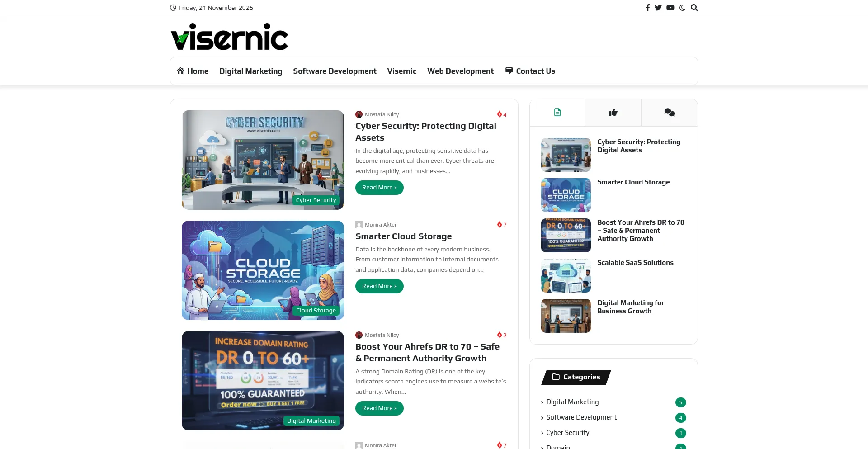Click Read More for Cyber Security article
Image resolution: width=868 pixels, height=449 pixels.
[379, 188]
